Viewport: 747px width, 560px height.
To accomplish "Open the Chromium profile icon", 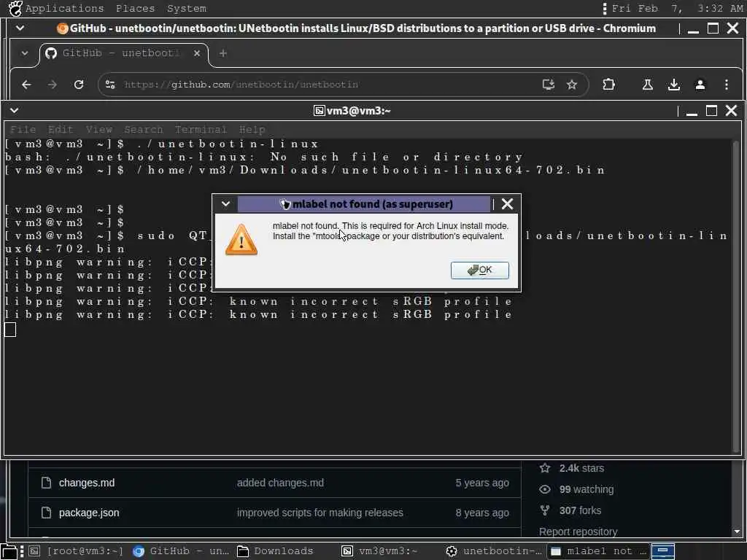I will tap(700, 85).
